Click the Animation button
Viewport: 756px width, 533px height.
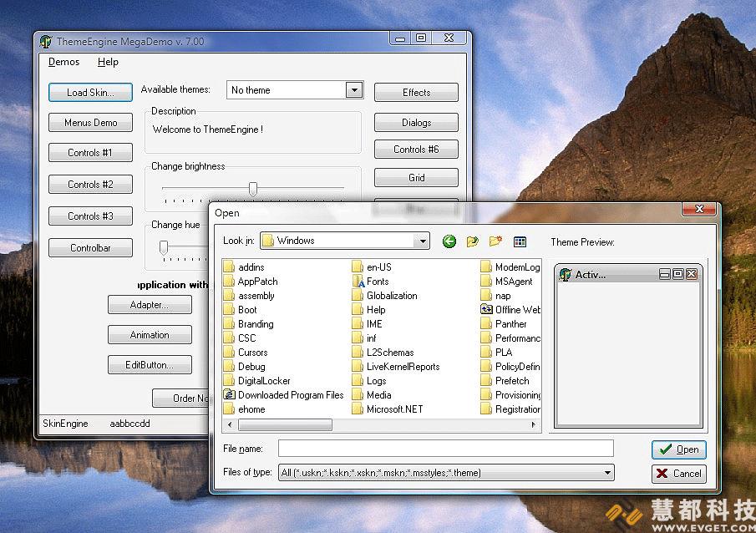[150, 335]
